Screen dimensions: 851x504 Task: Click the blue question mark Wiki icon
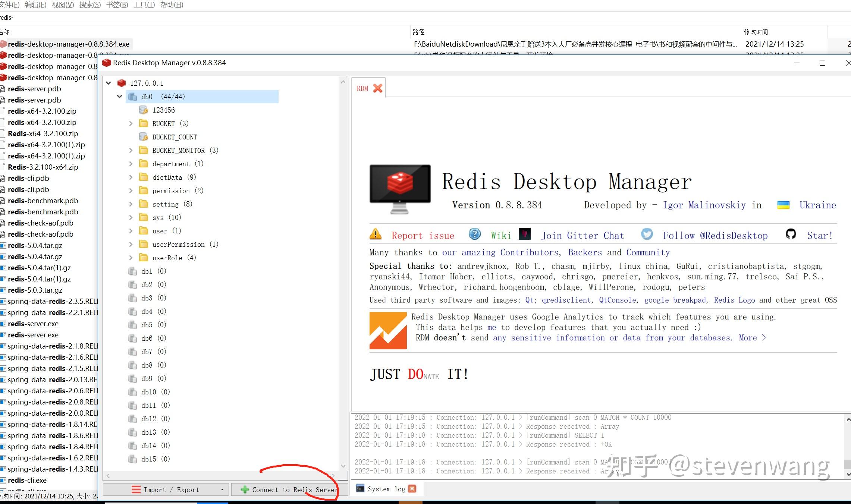(474, 234)
